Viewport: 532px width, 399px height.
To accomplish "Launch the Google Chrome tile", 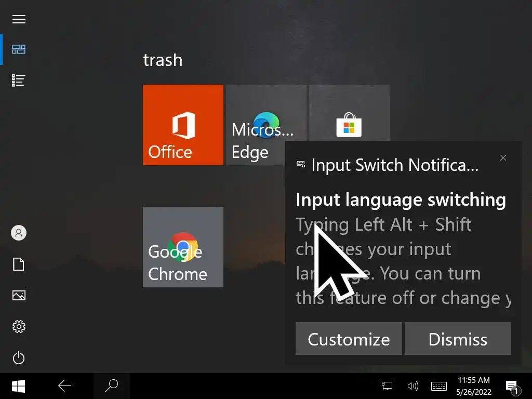I will (183, 247).
